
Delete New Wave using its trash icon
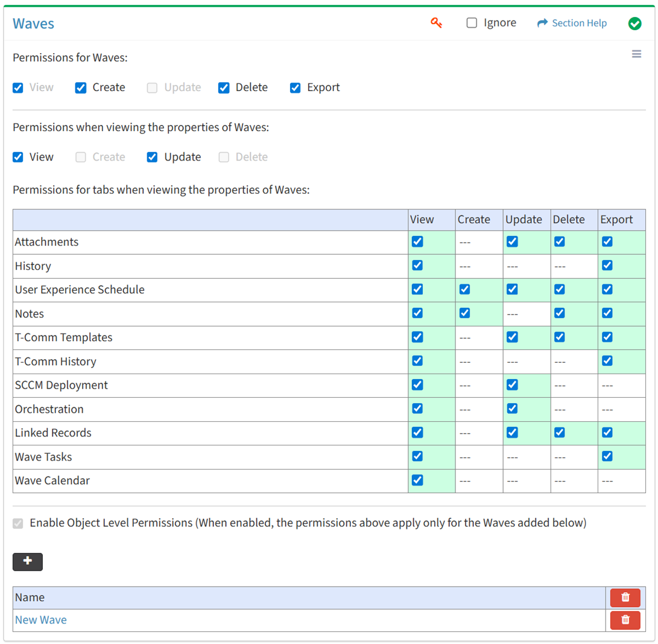[625, 620]
